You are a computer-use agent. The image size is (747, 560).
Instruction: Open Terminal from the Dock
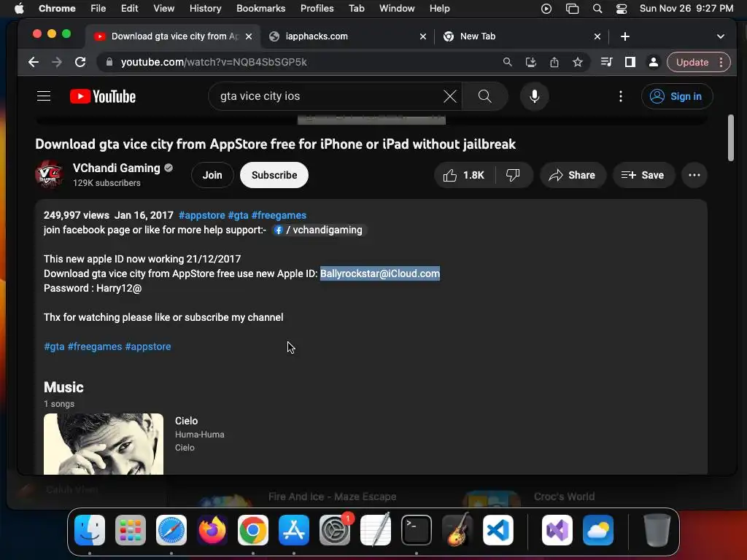[417, 529]
